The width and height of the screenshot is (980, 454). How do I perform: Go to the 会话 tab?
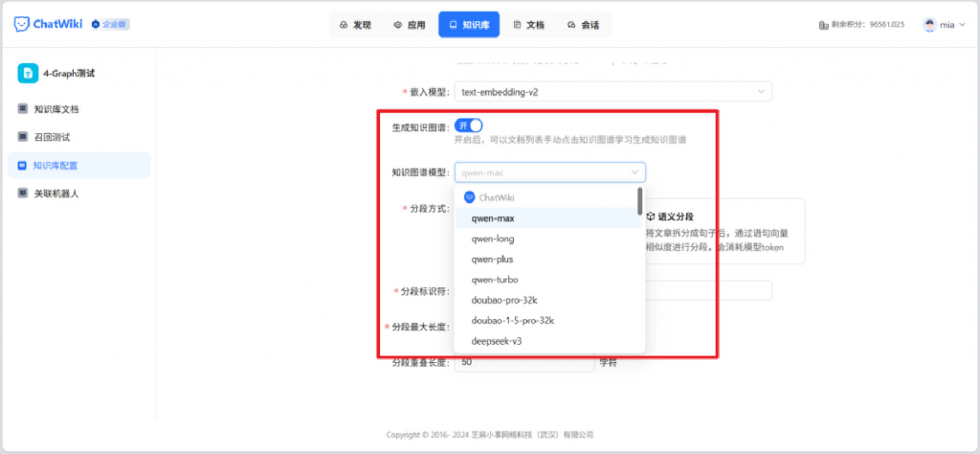[583, 25]
